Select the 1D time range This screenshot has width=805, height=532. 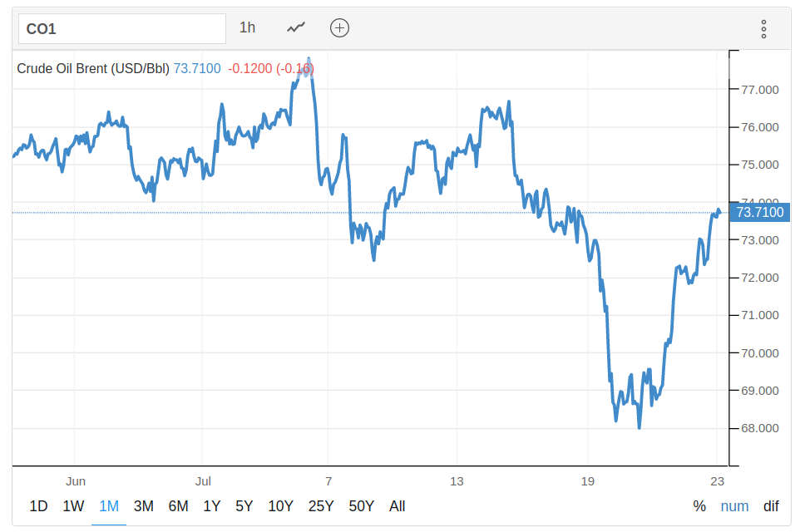click(38, 506)
